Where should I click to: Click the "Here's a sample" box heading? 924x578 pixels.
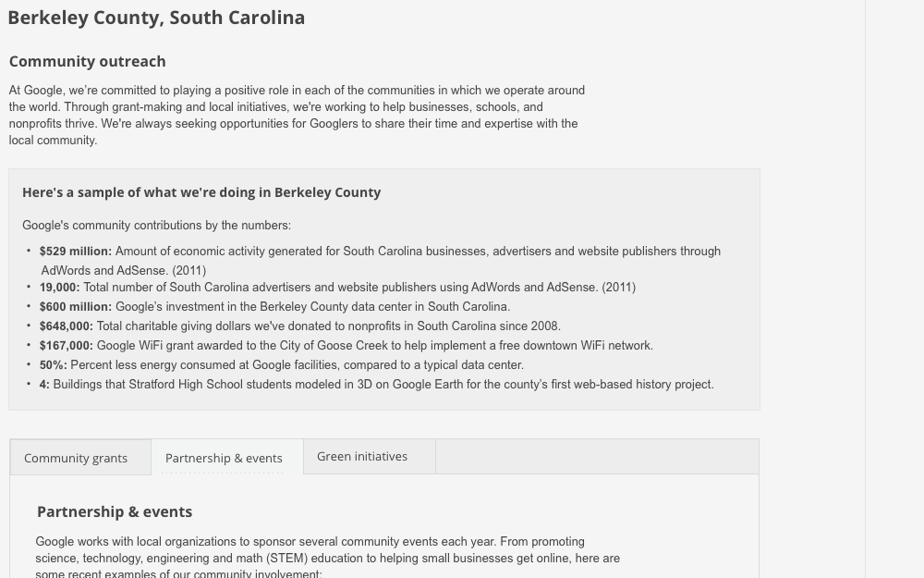tap(201, 192)
